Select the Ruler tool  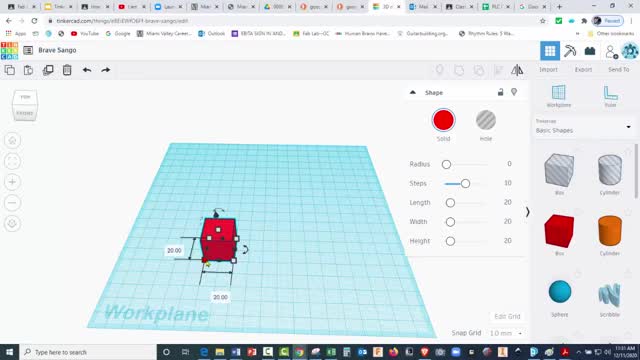[610, 96]
